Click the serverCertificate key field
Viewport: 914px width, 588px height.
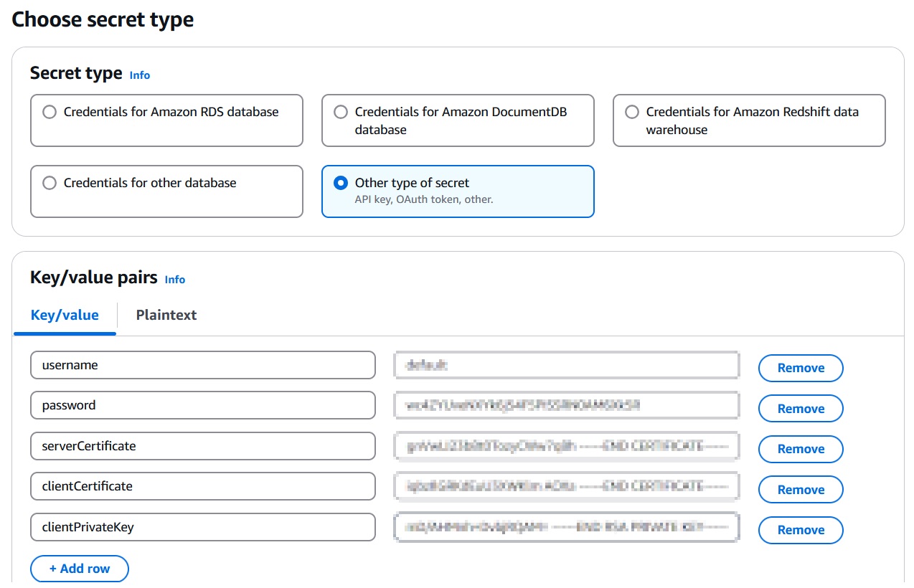[202, 446]
